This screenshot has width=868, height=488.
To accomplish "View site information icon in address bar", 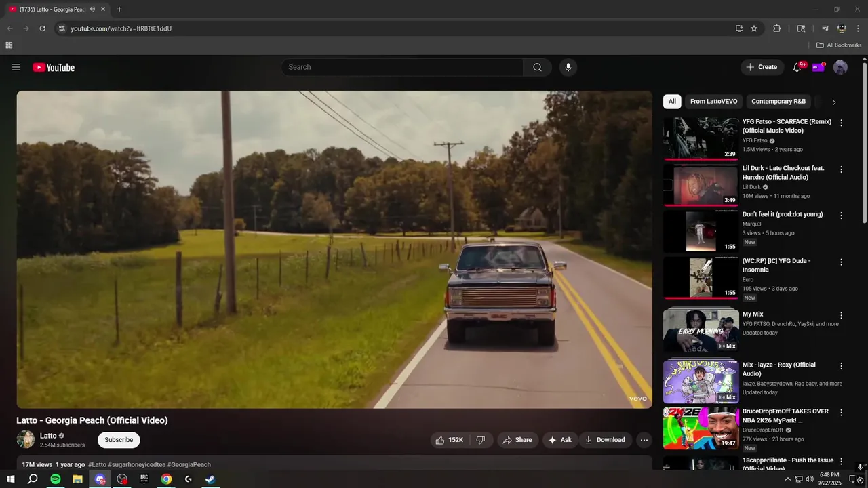I will pyautogui.click(x=62, y=28).
